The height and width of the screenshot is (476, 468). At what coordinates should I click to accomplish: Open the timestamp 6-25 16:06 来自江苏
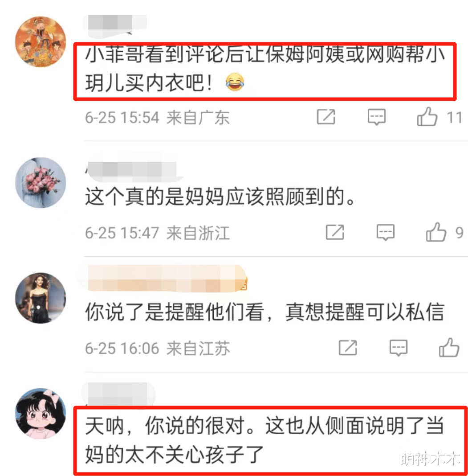click(x=157, y=348)
